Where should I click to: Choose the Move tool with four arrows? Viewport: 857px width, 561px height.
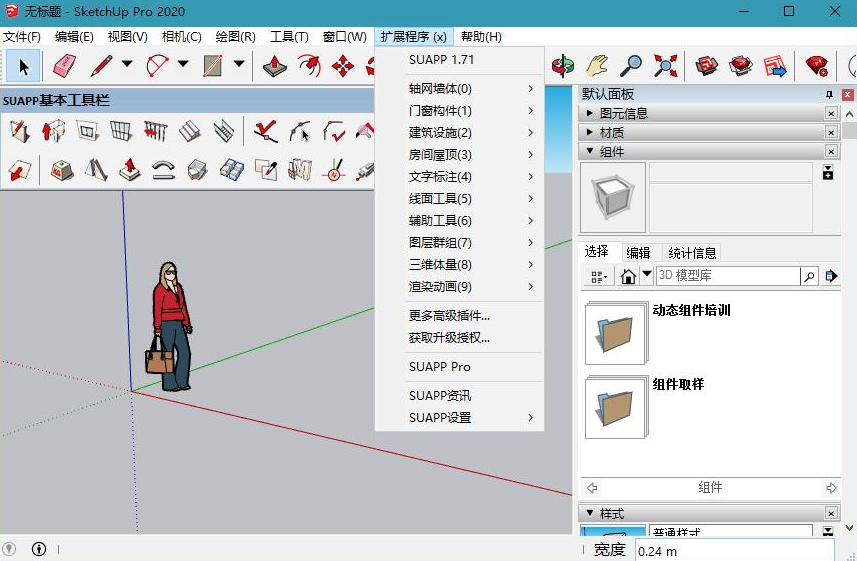343,66
